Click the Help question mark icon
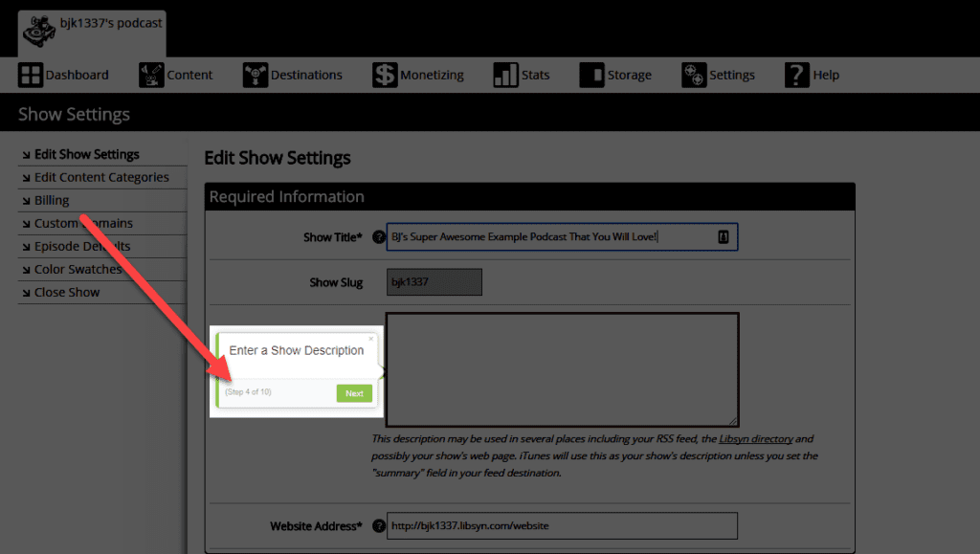 (797, 75)
